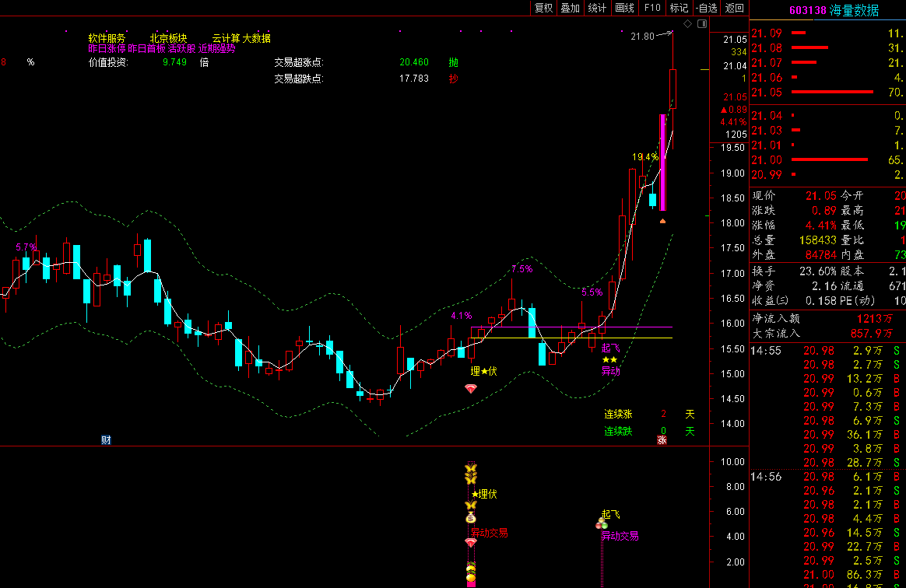
Task: Click the blue 财 finance marker
Action: tap(106, 439)
